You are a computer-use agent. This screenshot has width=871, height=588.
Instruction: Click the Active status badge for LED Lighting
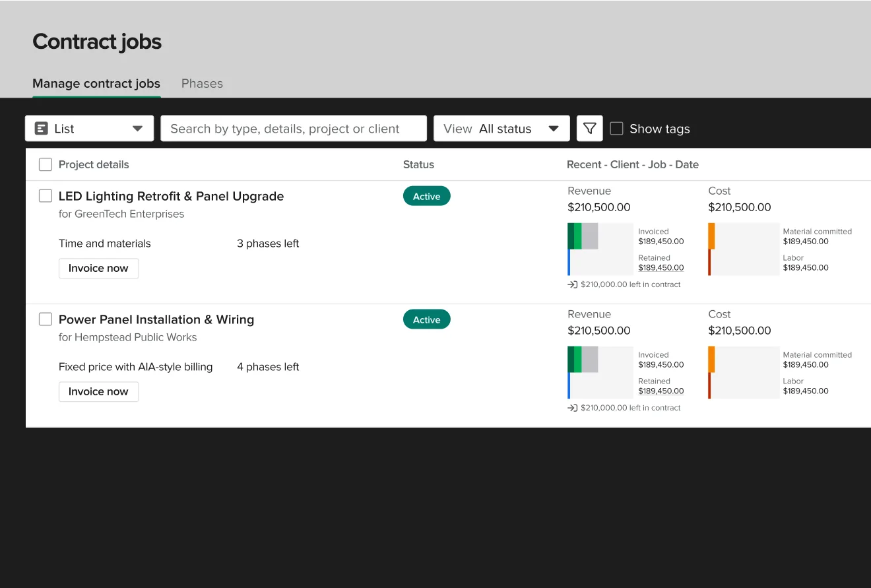point(427,196)
